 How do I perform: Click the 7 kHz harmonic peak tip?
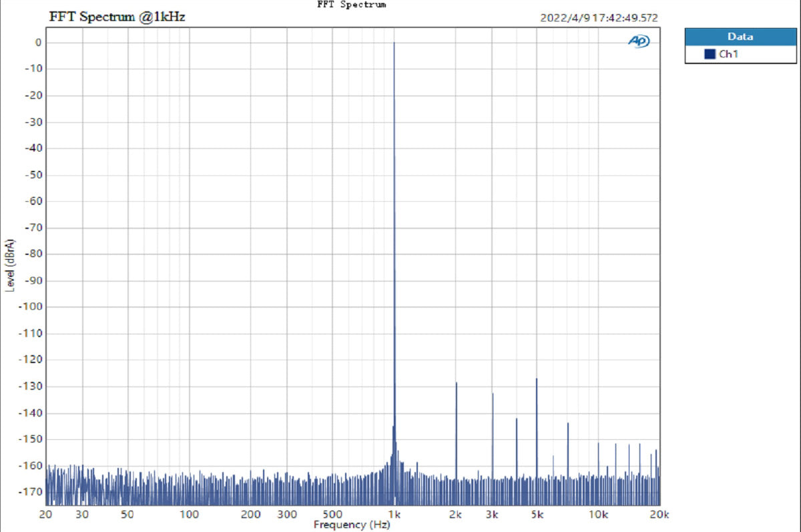568,424
